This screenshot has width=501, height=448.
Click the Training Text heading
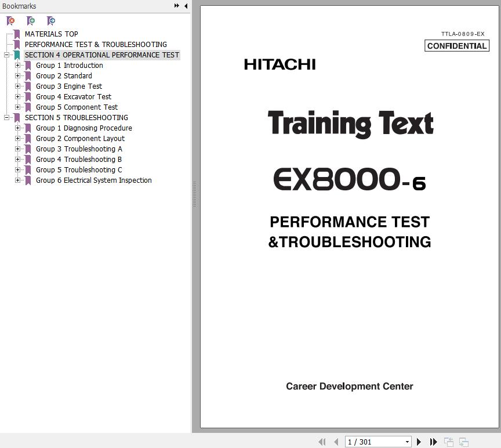[x=350, y=124]
